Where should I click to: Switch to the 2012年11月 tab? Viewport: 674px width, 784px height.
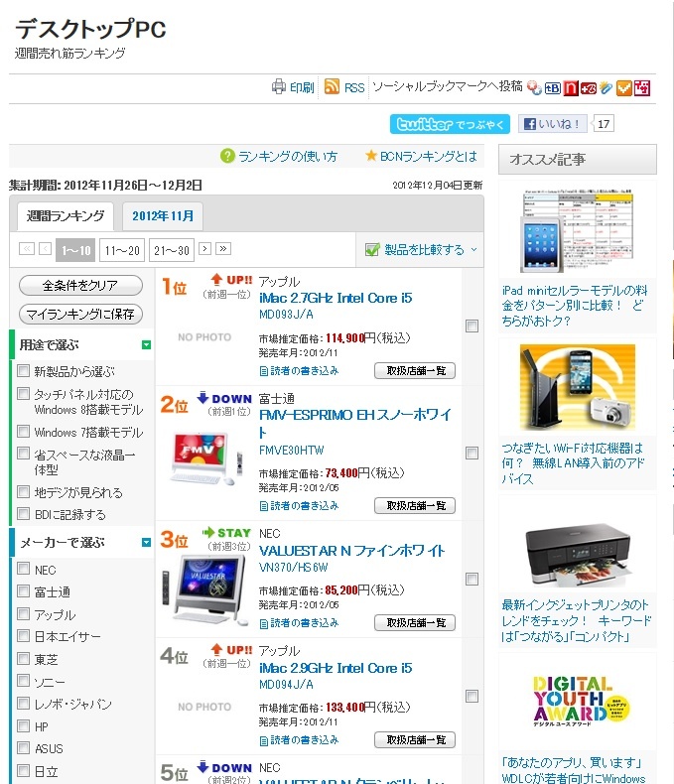pos(163,216)
